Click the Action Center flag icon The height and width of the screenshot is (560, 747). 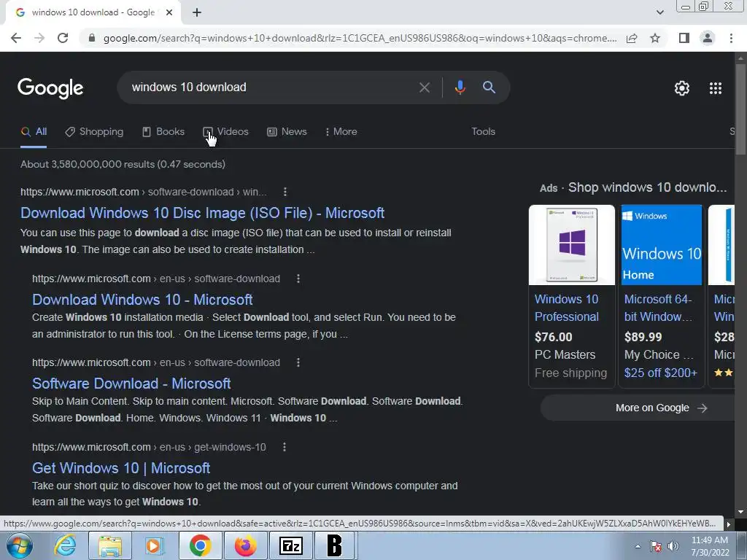[x=656, y=546]
